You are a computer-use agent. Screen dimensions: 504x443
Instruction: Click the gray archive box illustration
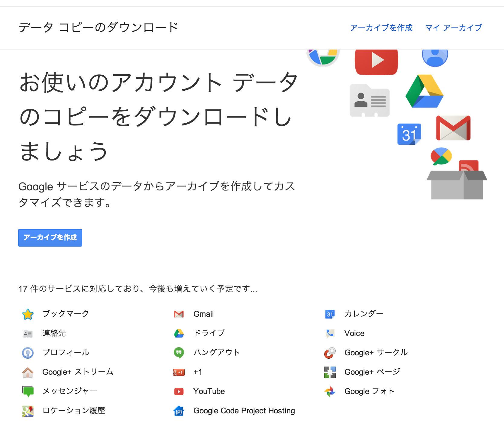[x=457, y=185]
